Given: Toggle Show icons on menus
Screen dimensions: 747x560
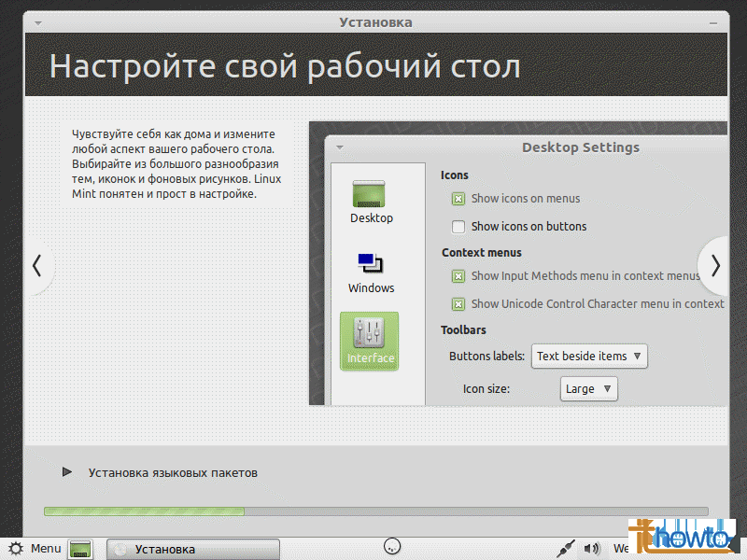Looking at the screenshot, I should point(458,199).
